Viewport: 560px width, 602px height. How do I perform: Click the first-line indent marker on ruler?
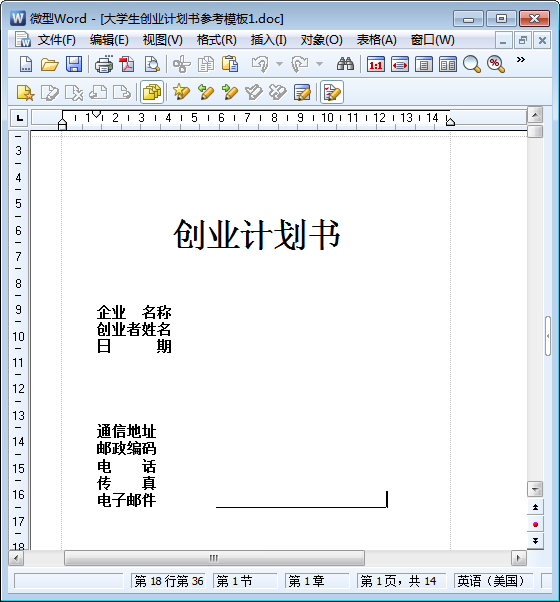coord(96,114)
